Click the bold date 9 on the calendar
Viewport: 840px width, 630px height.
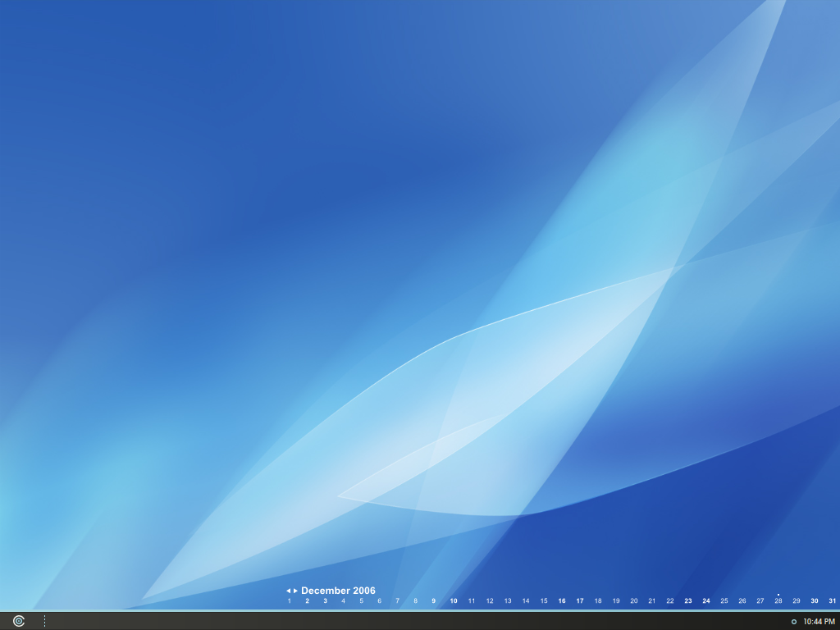(x=434, y=601)
